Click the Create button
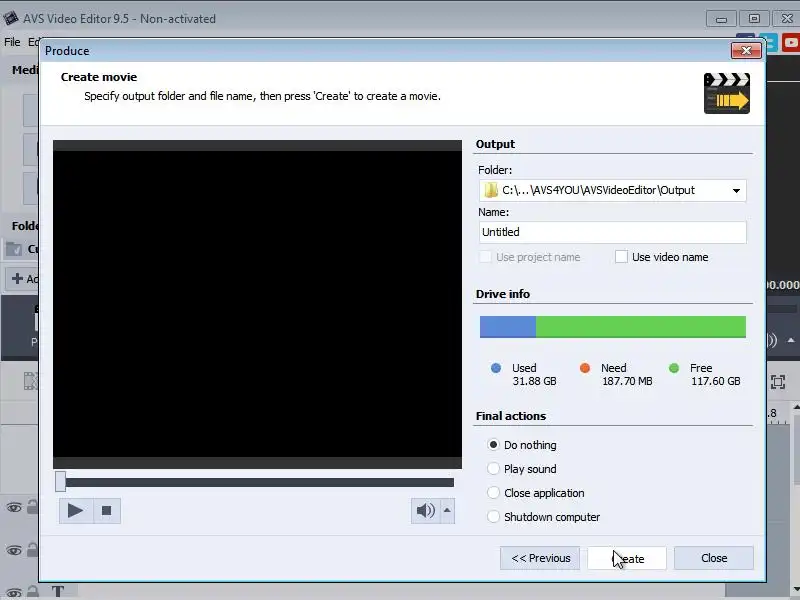 tap(627, 558)
